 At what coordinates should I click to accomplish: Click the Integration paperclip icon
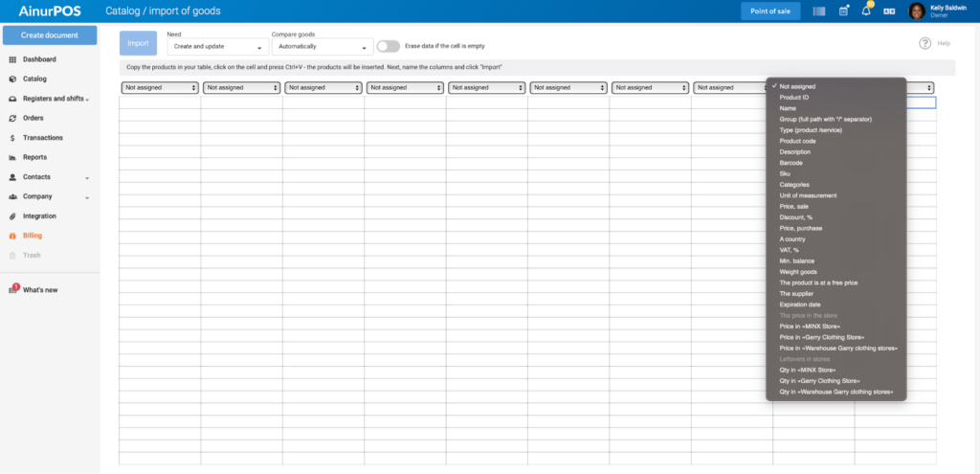pyautogui.click(x=12, y=216)
